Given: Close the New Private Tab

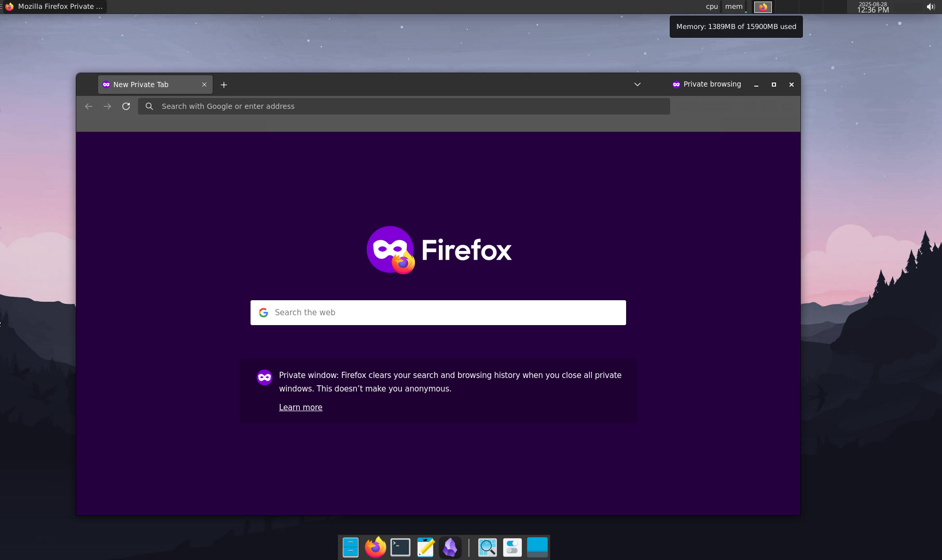Looking at the screenshot, I should coord(204,85).
